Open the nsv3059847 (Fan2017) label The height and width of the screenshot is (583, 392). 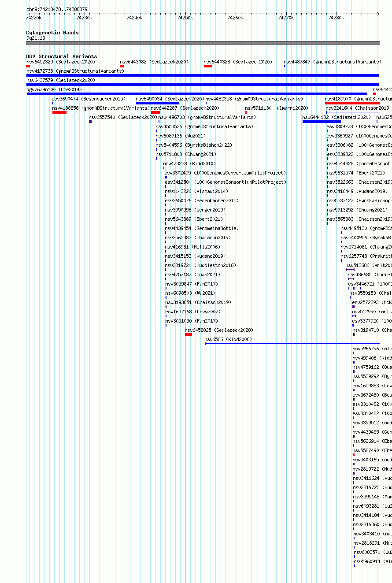[x=192, y=284]
